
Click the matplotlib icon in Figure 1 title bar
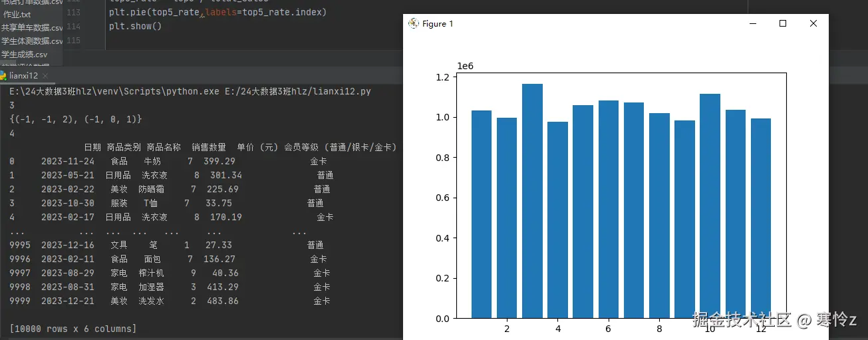(x=414, y=23)
